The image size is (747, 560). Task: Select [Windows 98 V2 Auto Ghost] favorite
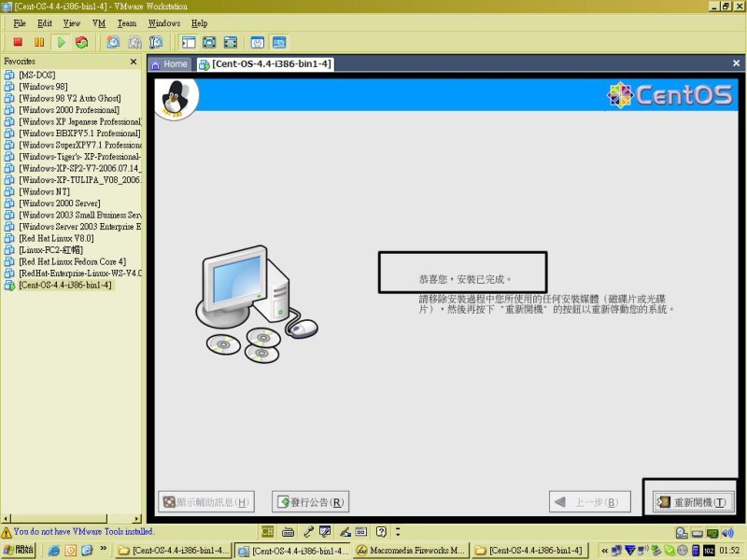[70, 98]
